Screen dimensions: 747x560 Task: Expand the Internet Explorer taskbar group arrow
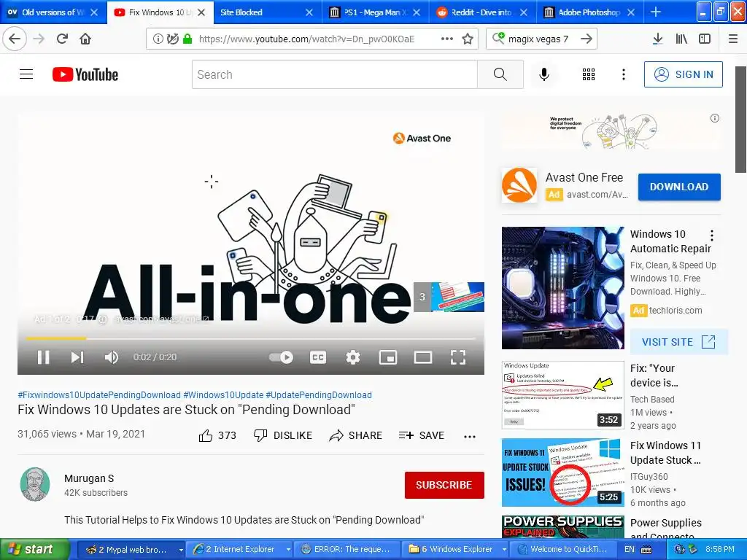(288, 550)
